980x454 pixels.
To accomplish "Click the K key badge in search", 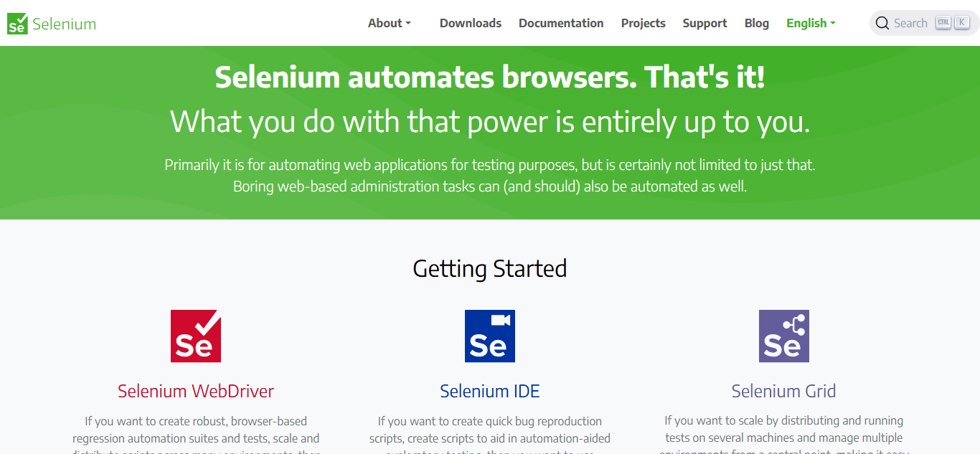I will (961, 22).
